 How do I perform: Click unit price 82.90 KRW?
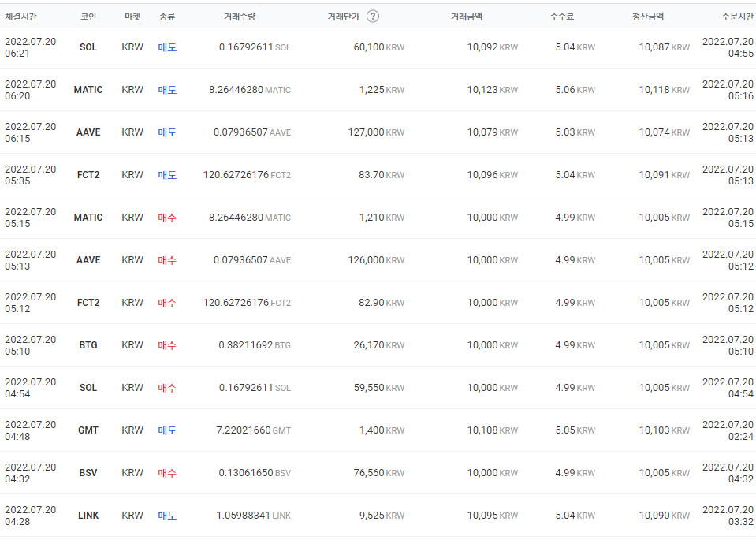(382, 302)
